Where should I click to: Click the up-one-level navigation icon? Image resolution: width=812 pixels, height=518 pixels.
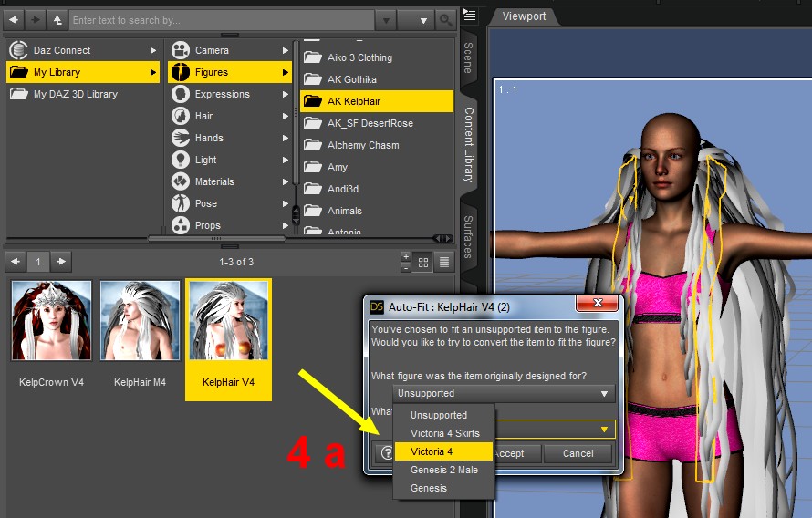[57, 20]
